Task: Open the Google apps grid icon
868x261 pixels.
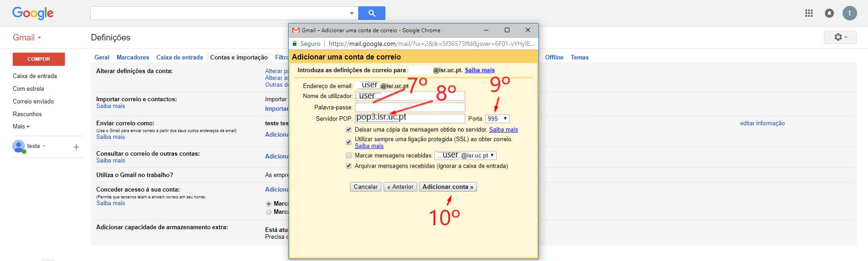Action: coord(809,13)
